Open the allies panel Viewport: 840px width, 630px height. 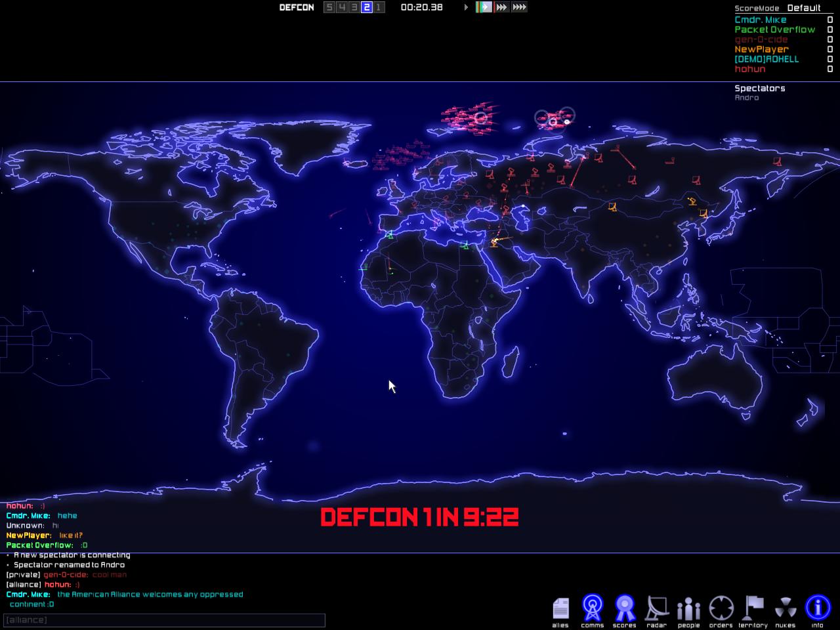(x=560, y=609)
